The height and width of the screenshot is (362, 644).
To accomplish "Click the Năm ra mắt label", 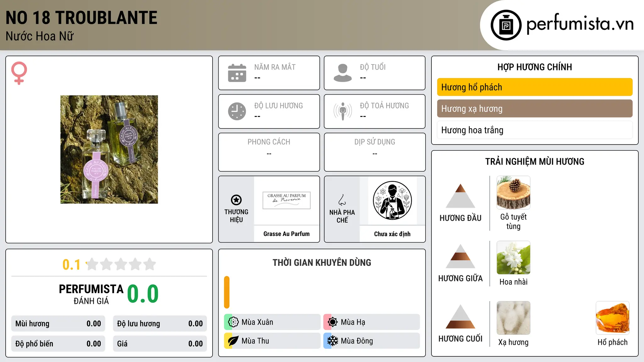I will click(275, 67).
